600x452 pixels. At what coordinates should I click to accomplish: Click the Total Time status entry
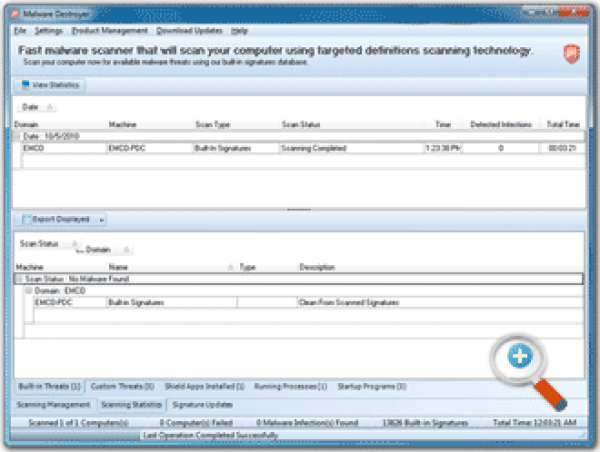[x=535, y=423]
